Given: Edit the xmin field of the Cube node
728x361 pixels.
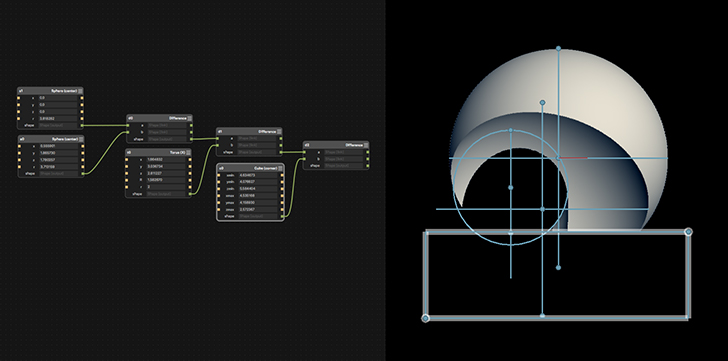Looking at the screenshot, I should point(258,175).
